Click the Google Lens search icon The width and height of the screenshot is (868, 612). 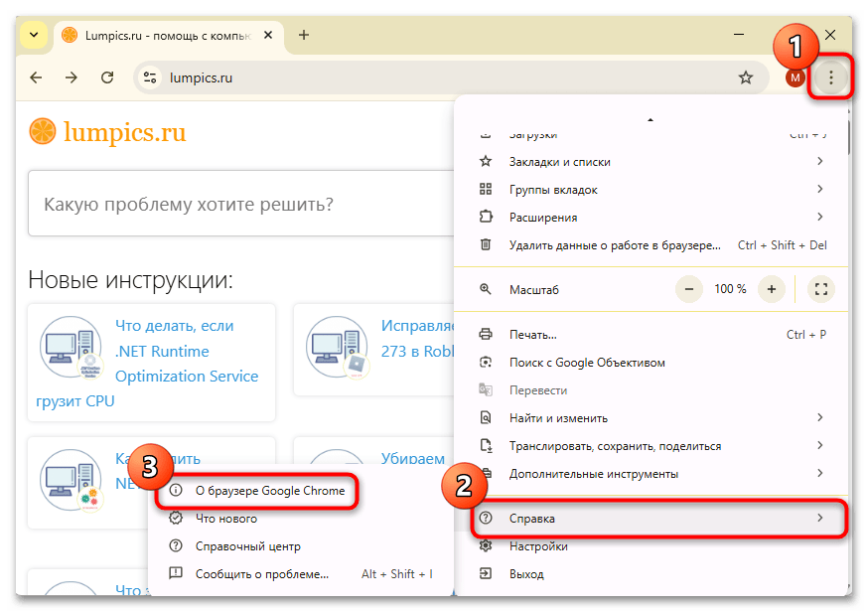coord(486,362)
